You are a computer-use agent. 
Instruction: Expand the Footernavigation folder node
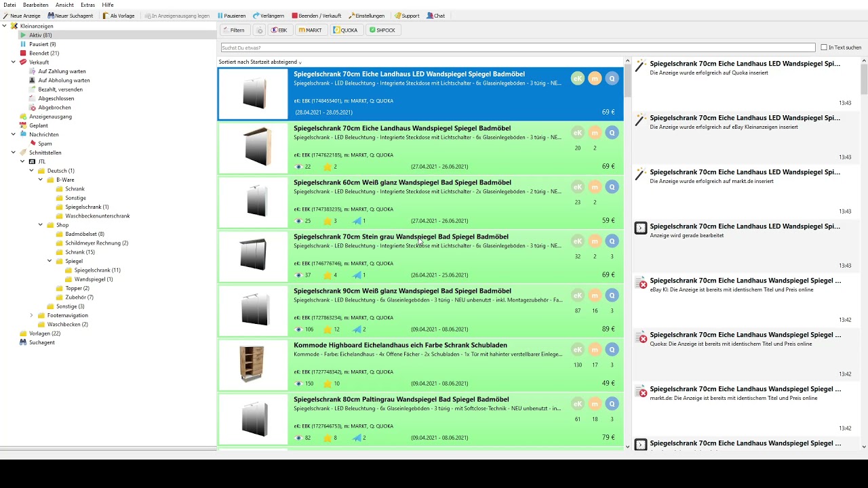coord(31,315)
